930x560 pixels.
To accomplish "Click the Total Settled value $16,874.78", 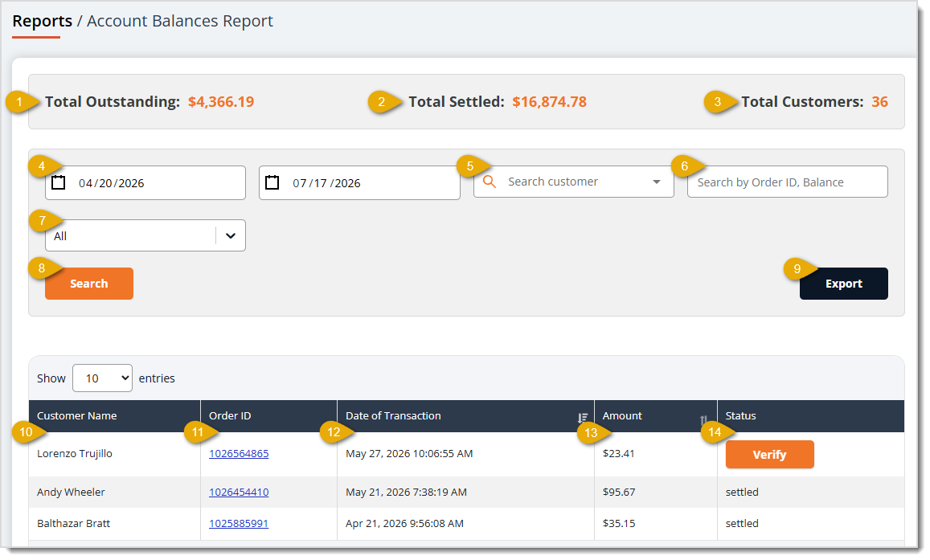I will [x=549, y=102].
